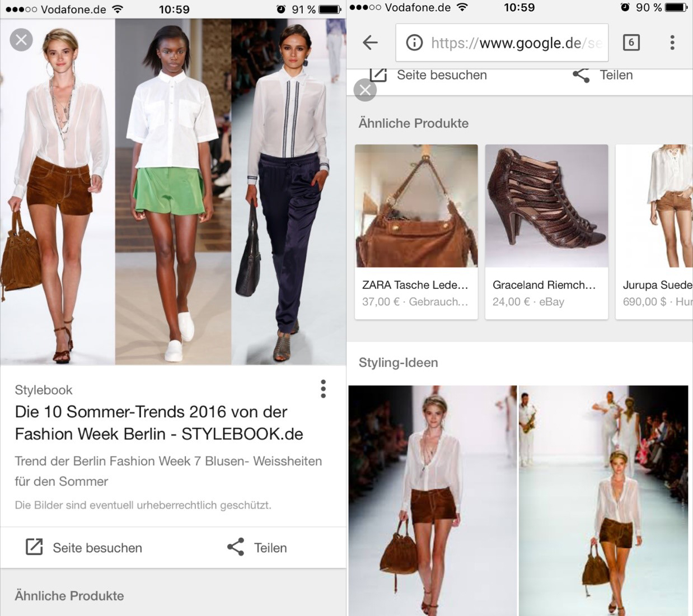Tap the site info icon in address bar
Image resolution: width=693 pixels, height=616 pixels.
point(414,43)
